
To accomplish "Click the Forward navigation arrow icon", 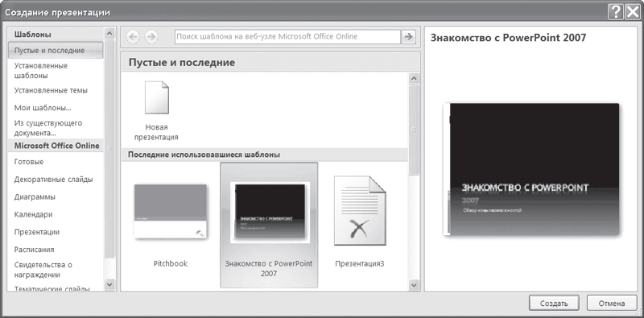I will coord(151,36).
